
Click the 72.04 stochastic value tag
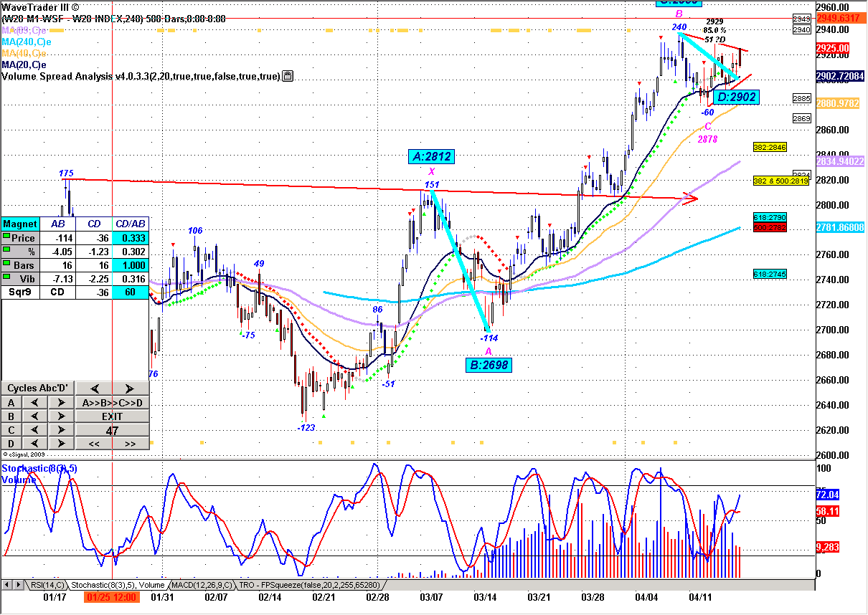pyautogui.click(x=828, y=495)
